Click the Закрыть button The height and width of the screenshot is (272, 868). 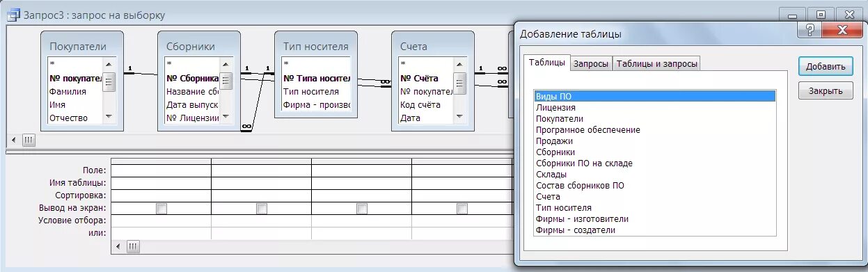tap(826, 90)
